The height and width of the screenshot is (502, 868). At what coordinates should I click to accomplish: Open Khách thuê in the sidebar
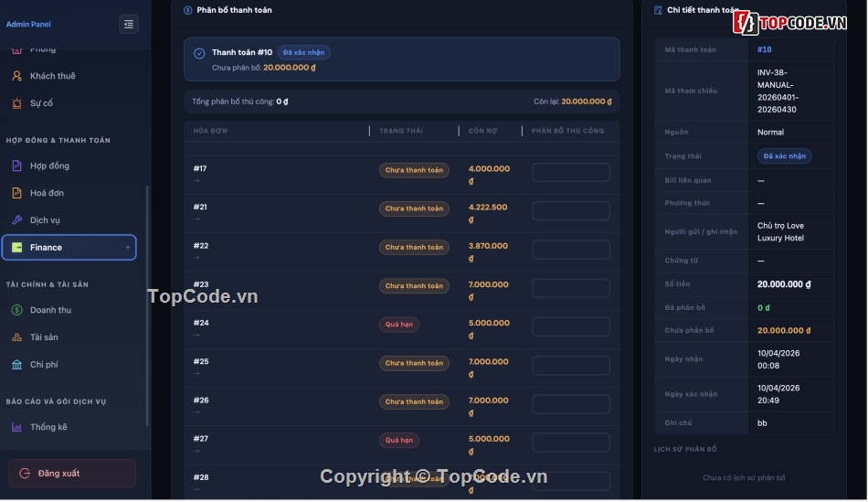(x=69, y=76)
